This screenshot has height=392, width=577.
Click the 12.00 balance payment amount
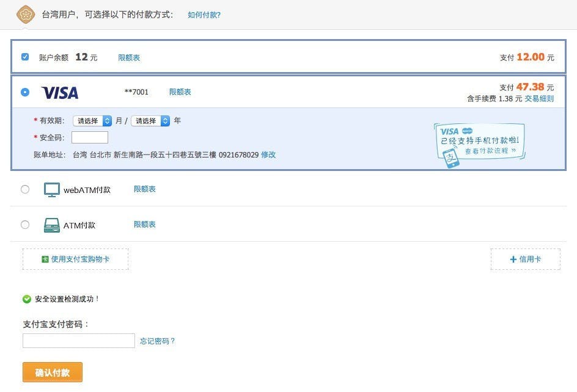click(x=531, y=57)
